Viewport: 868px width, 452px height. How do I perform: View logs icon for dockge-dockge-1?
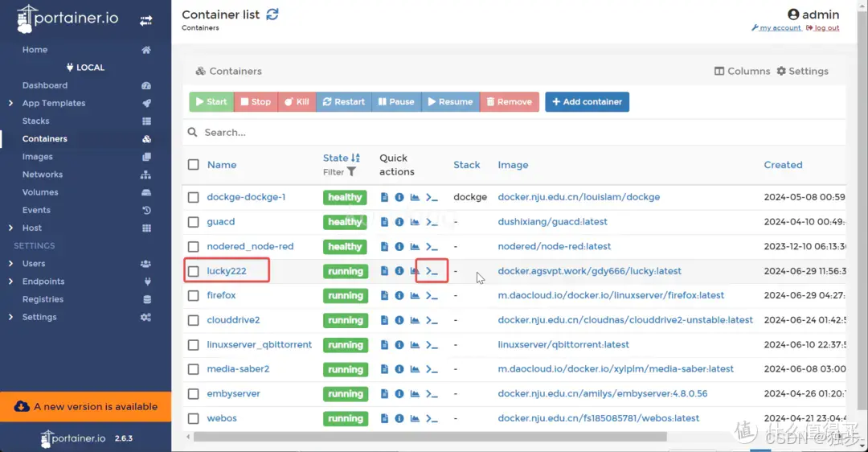384,197
